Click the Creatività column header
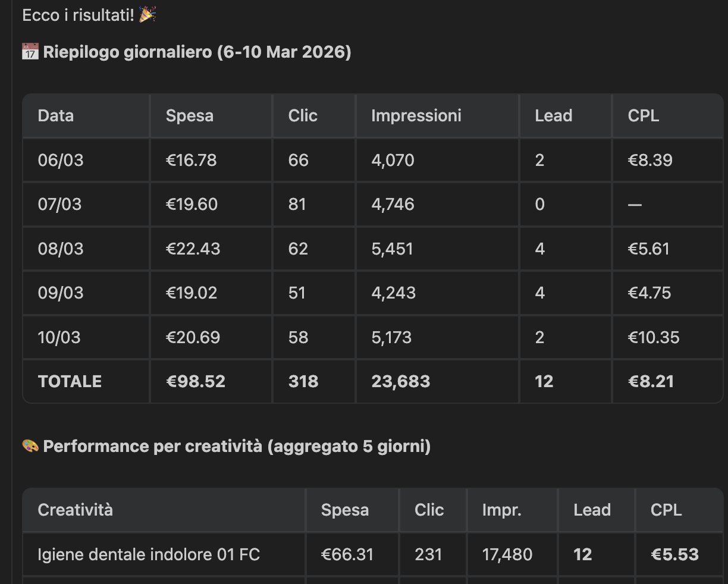728x584 pixels. (75, 510)
